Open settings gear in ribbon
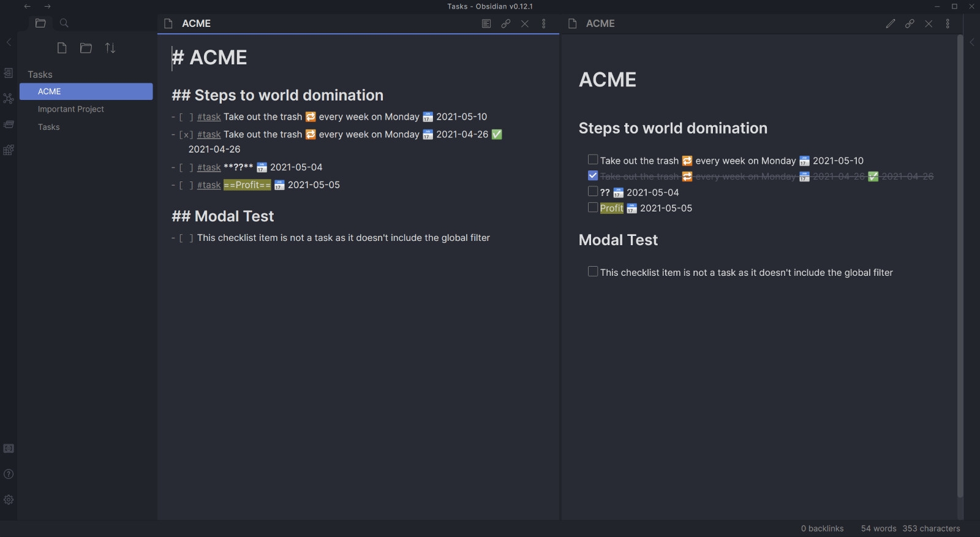Image resolution: width=980 pixels, height=537 pixels. pos(9,500)
